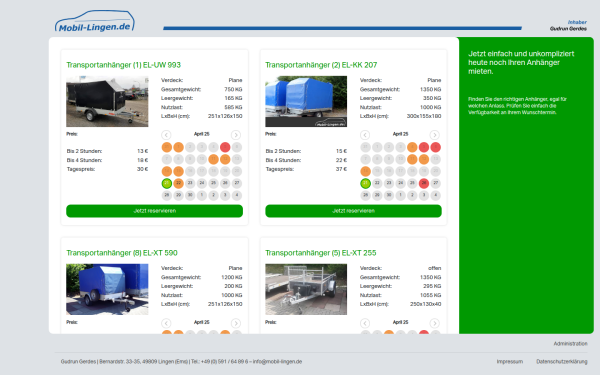Go to next month in EL-XT 255 calendar
600x375 pixels.
[x=434, y=323]
